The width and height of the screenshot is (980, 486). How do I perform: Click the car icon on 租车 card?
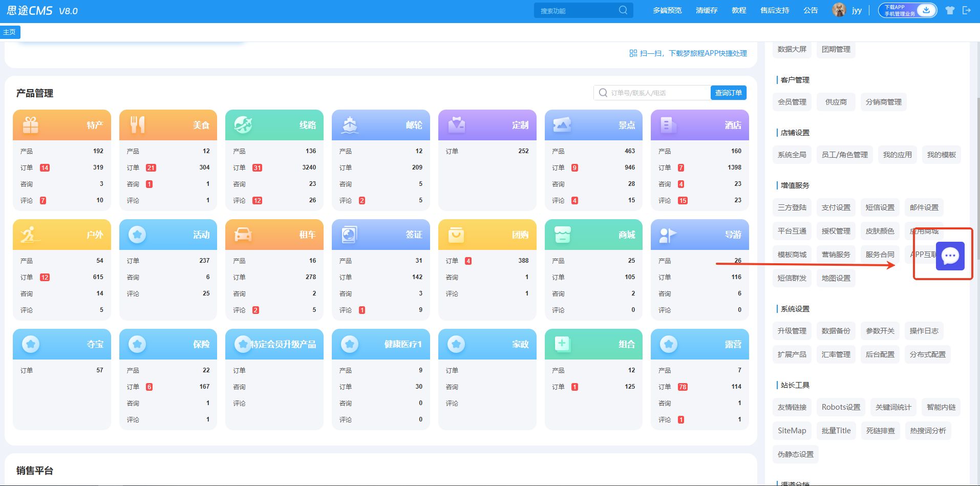[x=243, y=235]
